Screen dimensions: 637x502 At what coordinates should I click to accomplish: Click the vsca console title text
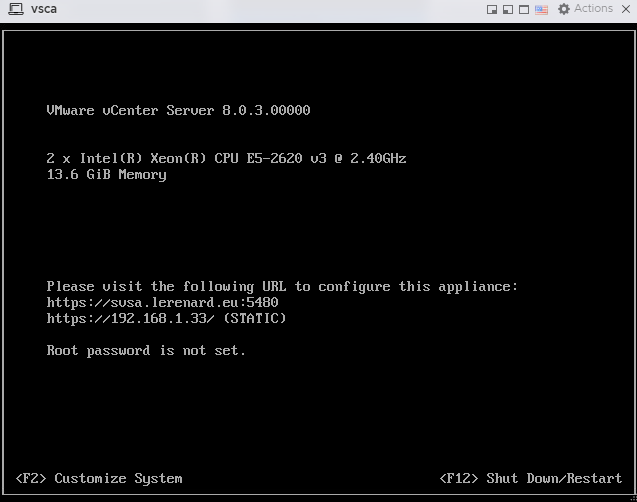coord(44,9)
